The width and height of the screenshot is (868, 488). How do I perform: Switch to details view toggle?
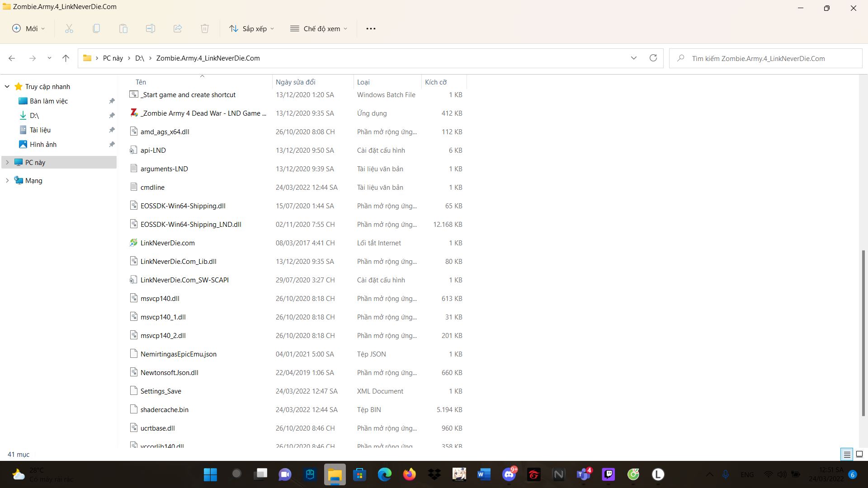[x=847, y=454]
